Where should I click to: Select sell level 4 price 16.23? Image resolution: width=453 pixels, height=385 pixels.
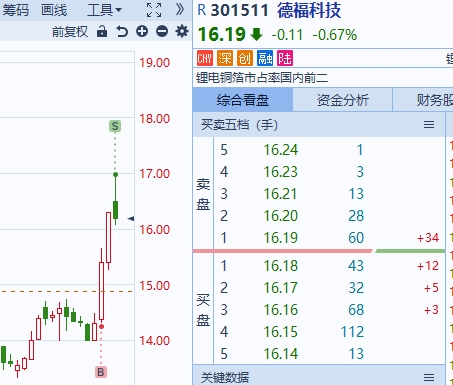(281, 172)
